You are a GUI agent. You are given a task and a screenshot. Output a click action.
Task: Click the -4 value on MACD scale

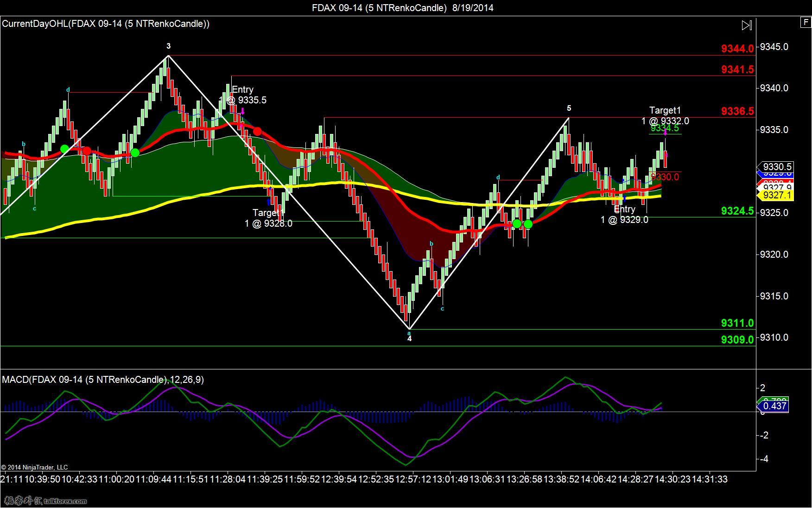[765, 459]
